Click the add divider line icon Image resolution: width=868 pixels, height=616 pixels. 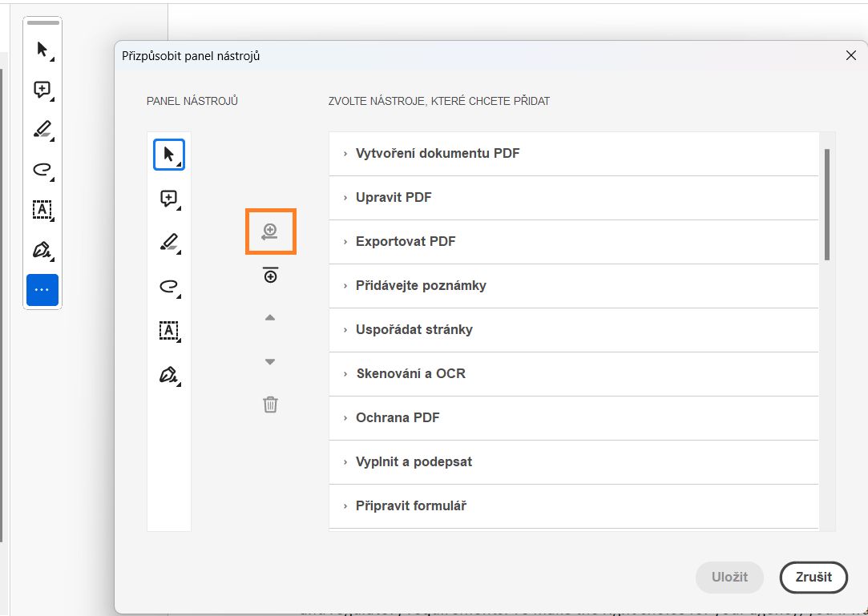click(x=271, y=276)
